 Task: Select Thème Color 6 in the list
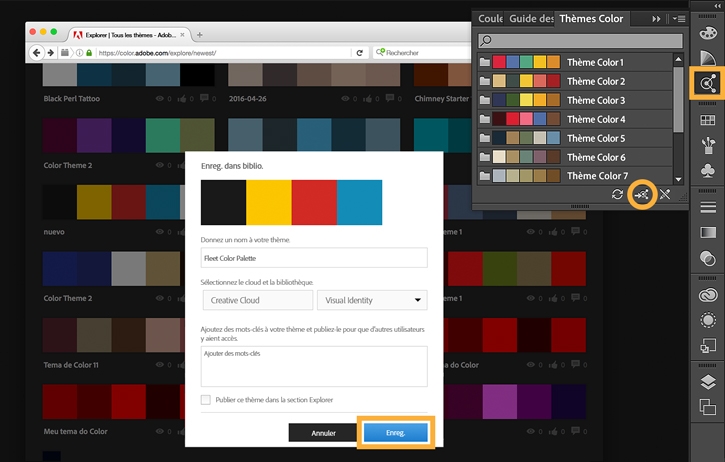pos(575,157)
